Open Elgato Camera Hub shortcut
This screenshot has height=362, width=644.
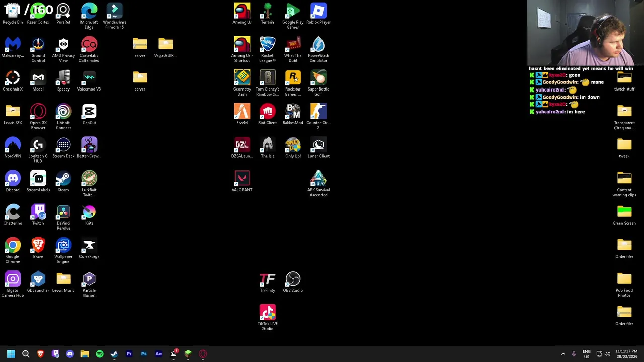[x=13, y=285]
